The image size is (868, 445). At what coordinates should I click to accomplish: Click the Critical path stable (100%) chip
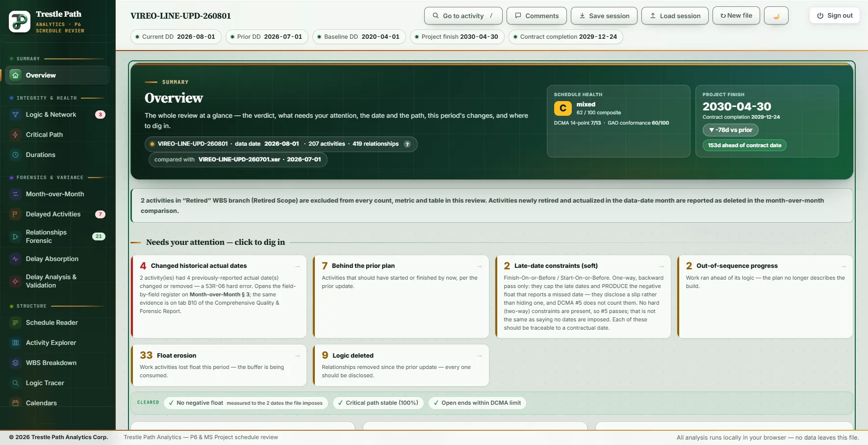(x=378, y=403)
